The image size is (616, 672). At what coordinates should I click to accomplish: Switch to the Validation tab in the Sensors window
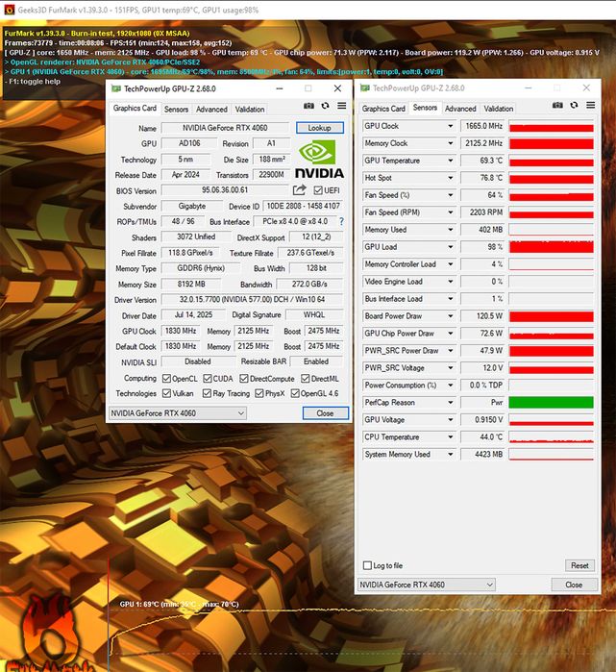click(x=498, y=109)
